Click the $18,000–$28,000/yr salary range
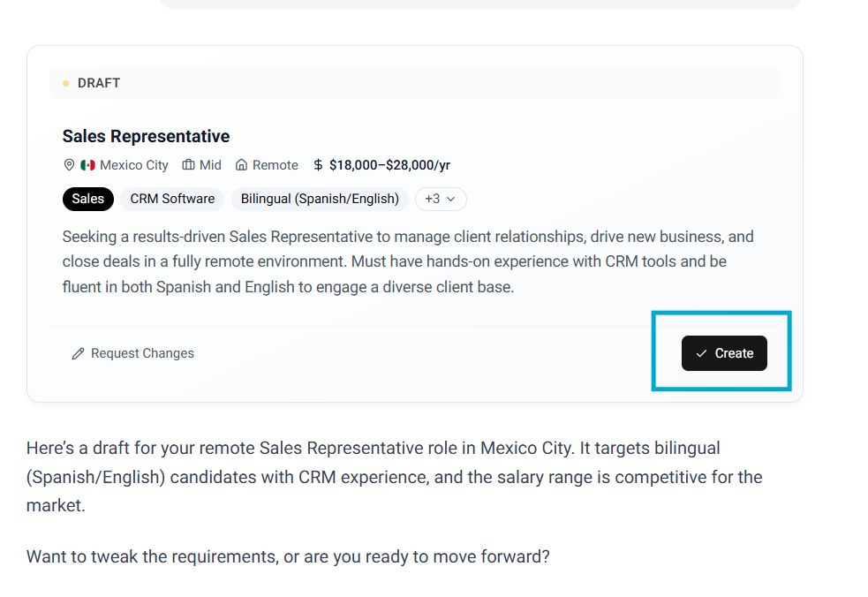868x597 pixels. (389, 165)
